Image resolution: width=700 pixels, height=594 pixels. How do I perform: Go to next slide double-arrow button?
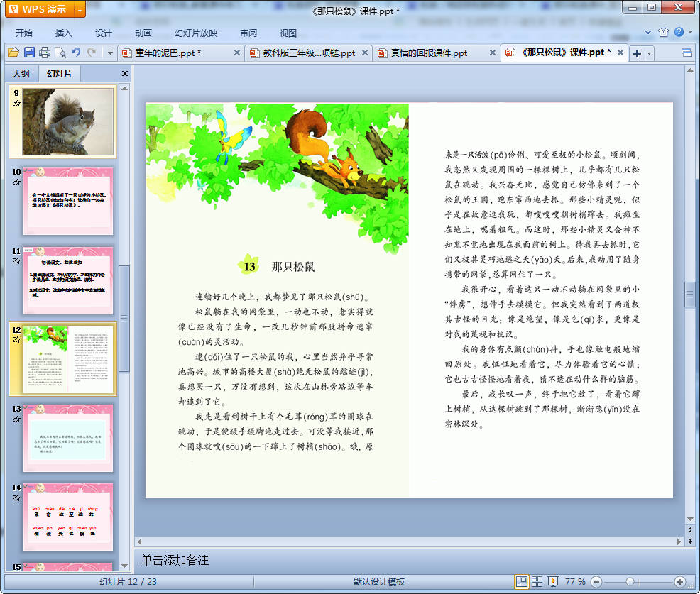690,541
